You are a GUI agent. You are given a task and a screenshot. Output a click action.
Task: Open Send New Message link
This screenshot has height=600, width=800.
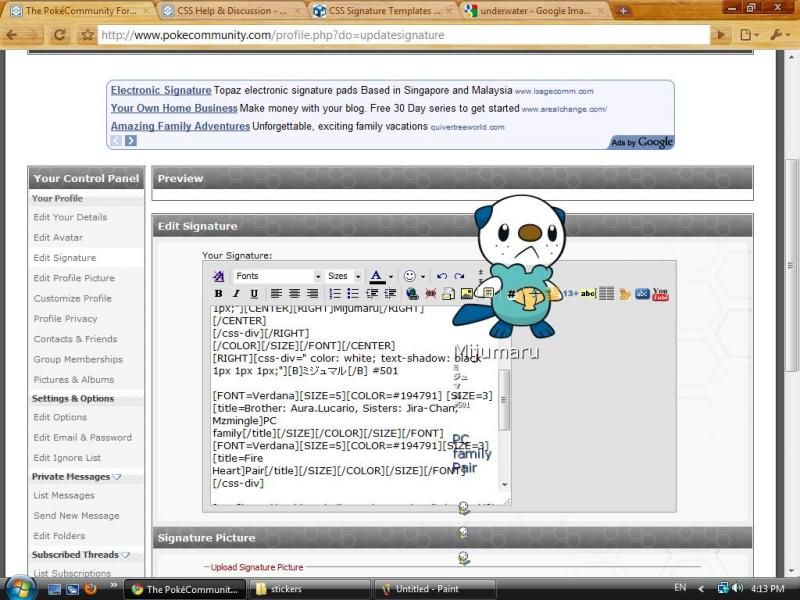(77, 516)
